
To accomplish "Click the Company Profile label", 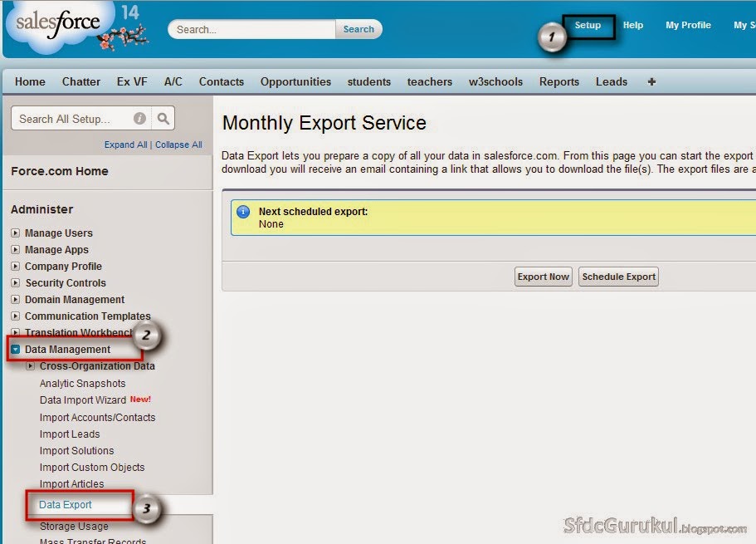I will [x=63, y=266].
